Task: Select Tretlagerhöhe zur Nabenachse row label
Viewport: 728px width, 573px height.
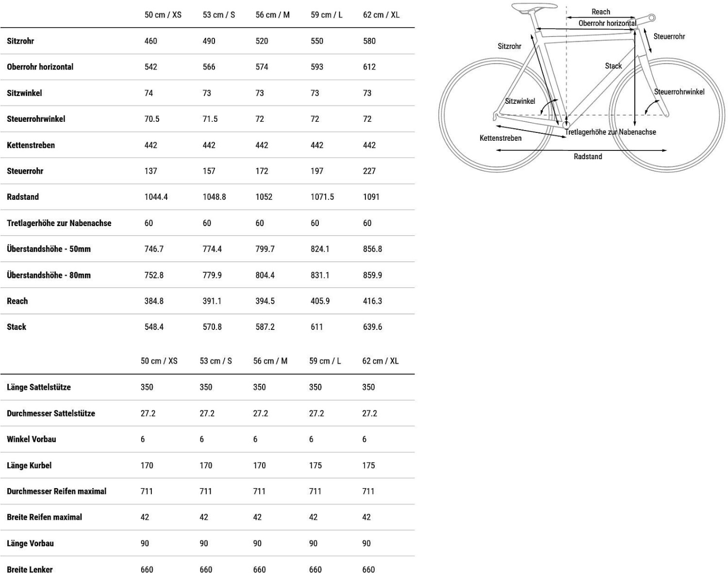Action: coord(59,223)
